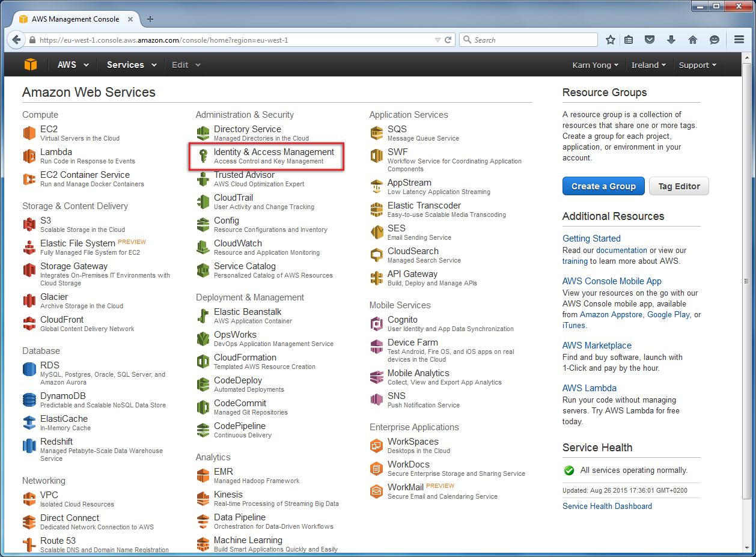Open the Edit menu in navigation bar
Image resolution: width=756 pixels, height=557 pixels.
click(x=186, y=65)
